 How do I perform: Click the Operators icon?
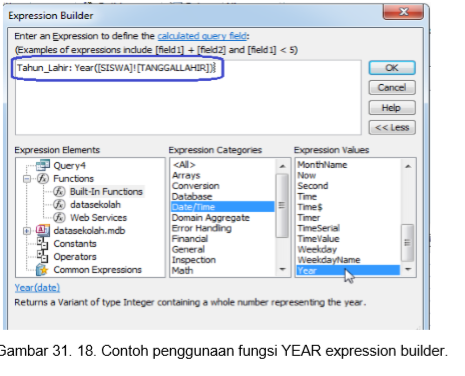click(x=42, y=256)
